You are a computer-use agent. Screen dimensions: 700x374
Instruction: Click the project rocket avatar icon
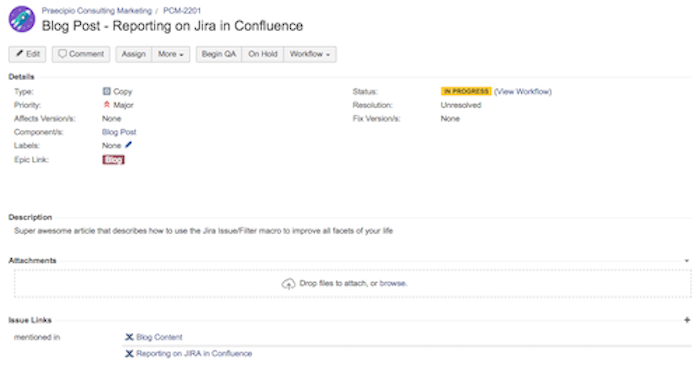21,19
